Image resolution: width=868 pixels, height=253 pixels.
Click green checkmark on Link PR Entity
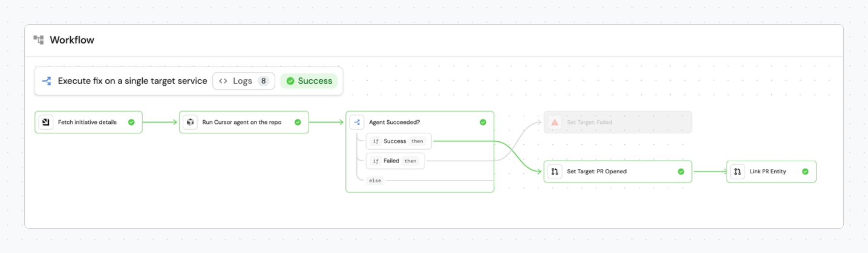point(805,171)
